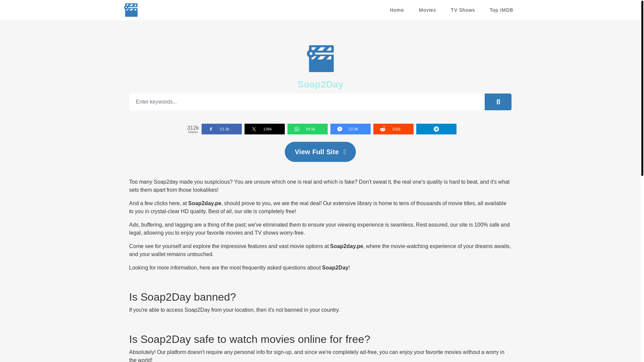
Task: Share via WhatsApp button 38.5k
Action: tap(307, 129)
